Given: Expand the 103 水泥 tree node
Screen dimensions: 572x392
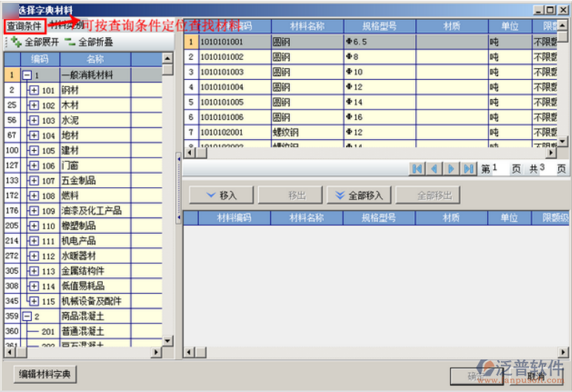Looking at the screenshot, I should 33,120.
